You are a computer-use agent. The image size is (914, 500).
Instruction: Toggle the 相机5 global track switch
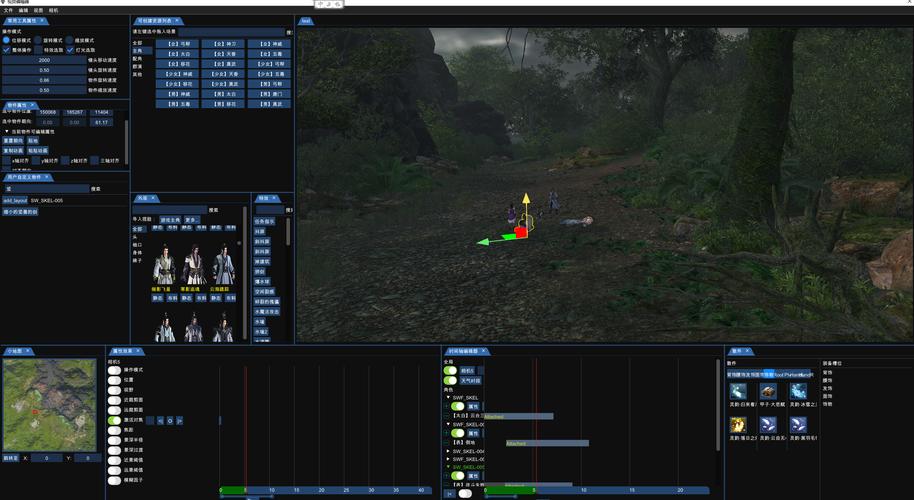pyautogui.click(x=450, y=370)
